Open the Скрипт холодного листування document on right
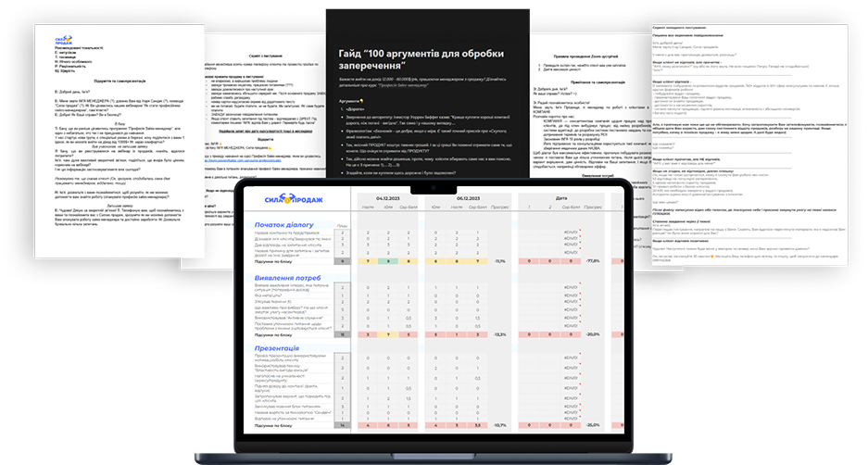Viewport: 868px width, 465px height. 749,144
